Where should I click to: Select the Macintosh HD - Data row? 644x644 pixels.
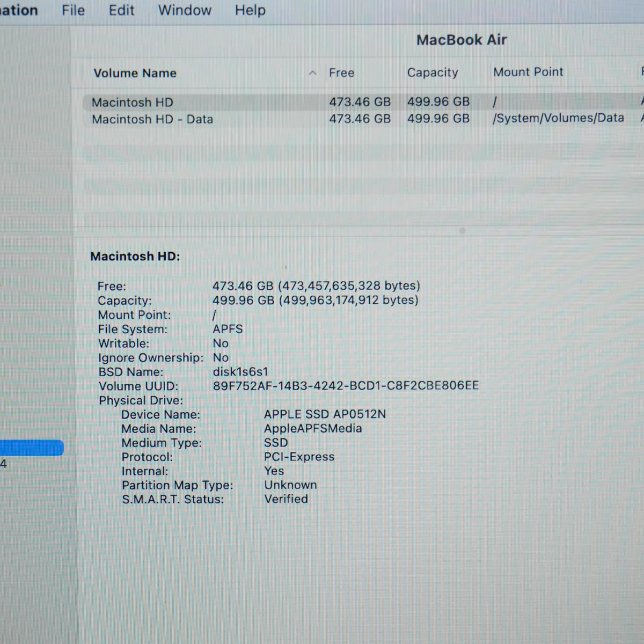(363, 119)
